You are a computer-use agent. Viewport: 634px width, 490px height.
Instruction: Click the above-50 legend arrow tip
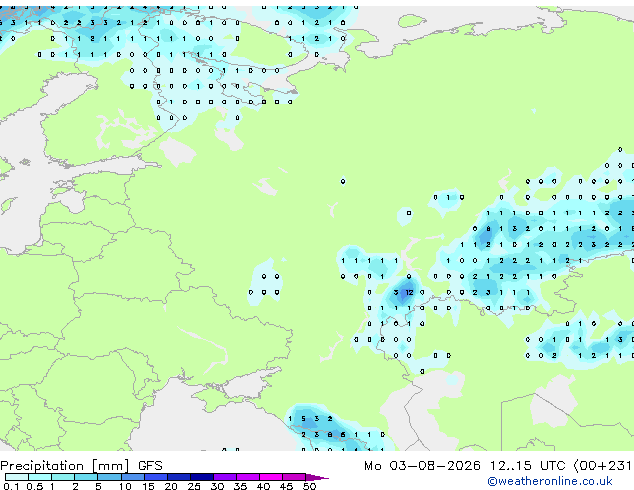point(317,477)
